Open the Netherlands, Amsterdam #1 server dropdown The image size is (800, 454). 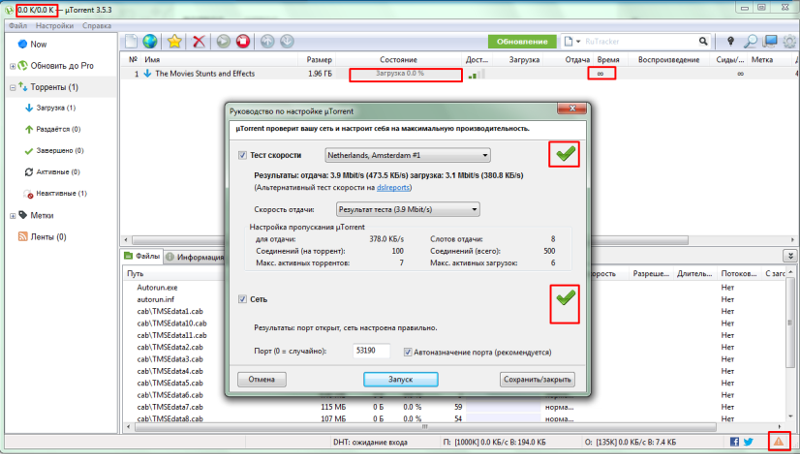pos(408,155)
